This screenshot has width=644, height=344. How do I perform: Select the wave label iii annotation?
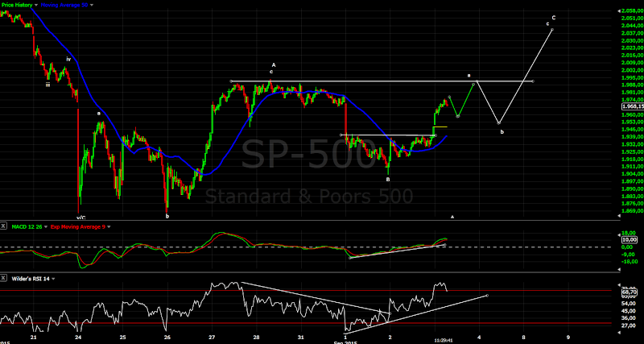(x=48, y=85)
